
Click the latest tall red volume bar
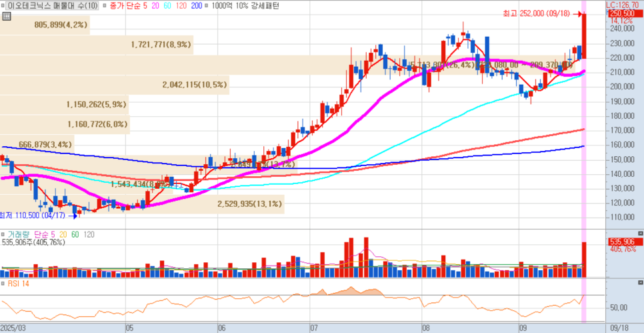(583, 260)
